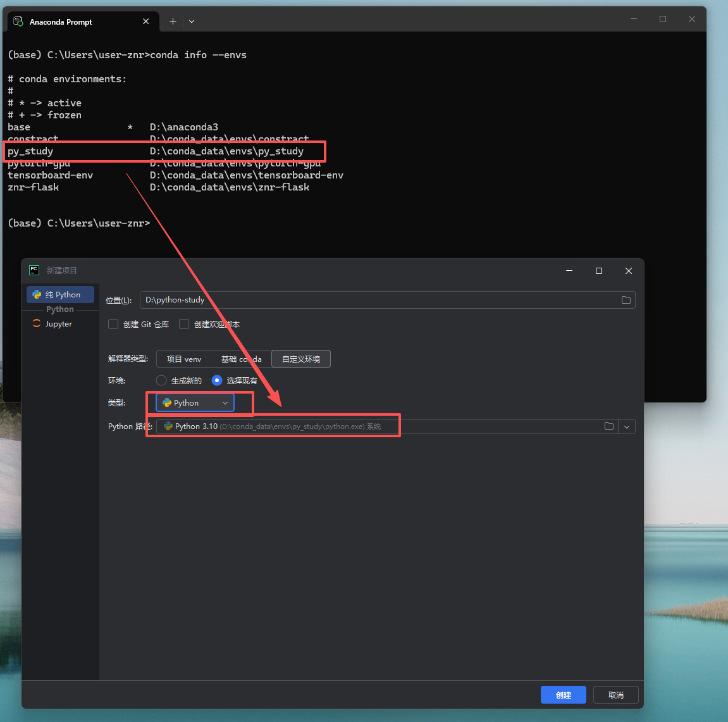The width and height of the screenshot is (728, 722).
Task: Select the 选择现有 radio button
Action: coord(217,380)
